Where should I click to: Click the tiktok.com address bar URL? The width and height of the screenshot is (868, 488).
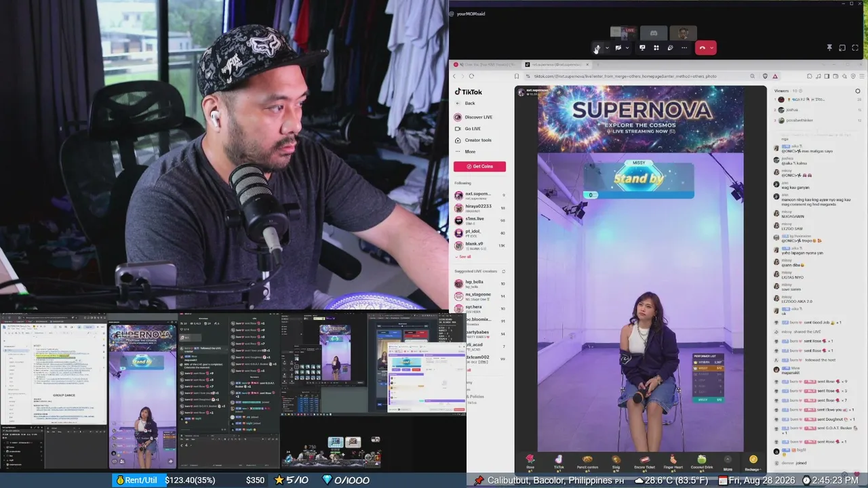pos(625,76)
